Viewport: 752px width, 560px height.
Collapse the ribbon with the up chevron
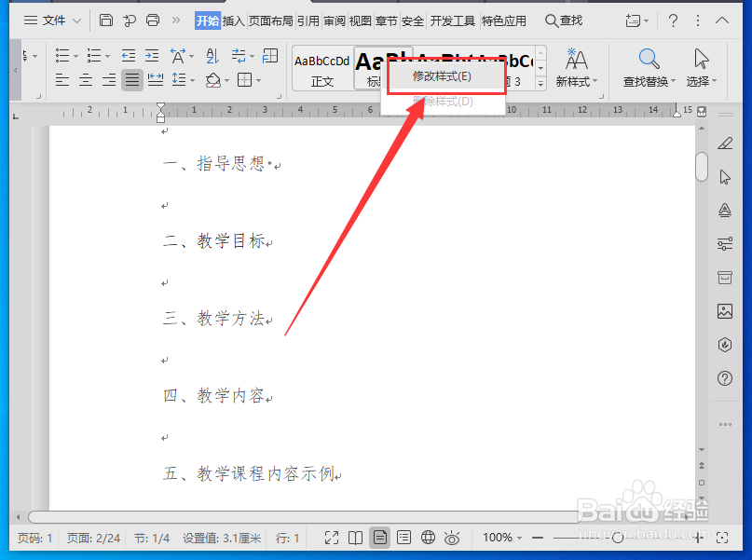tap(722, 20)
